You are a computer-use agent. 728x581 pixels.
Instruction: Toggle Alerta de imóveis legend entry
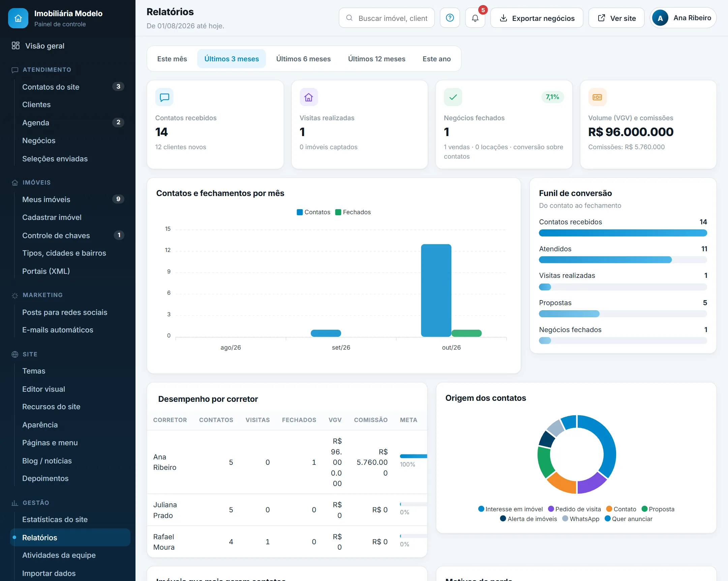[528, 519]
